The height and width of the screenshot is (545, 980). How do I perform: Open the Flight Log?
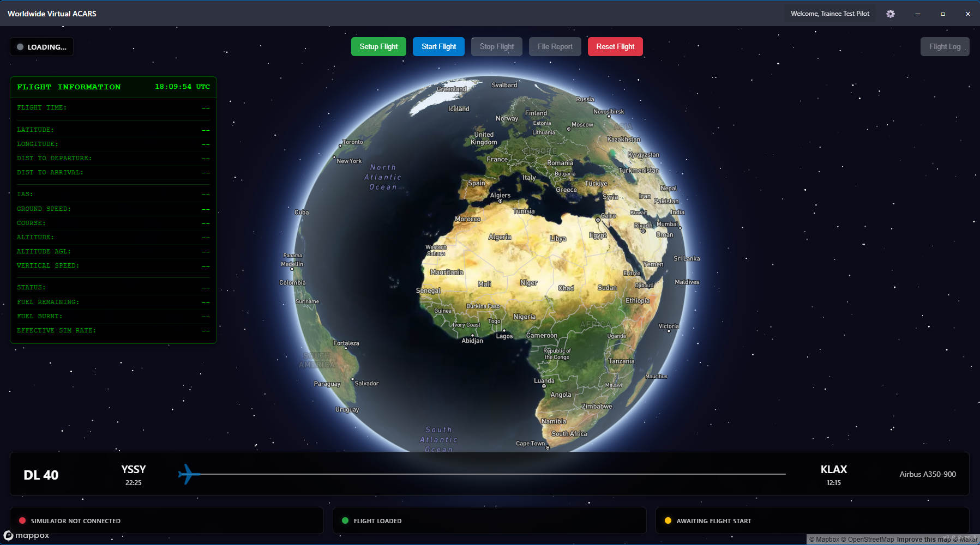945,46
